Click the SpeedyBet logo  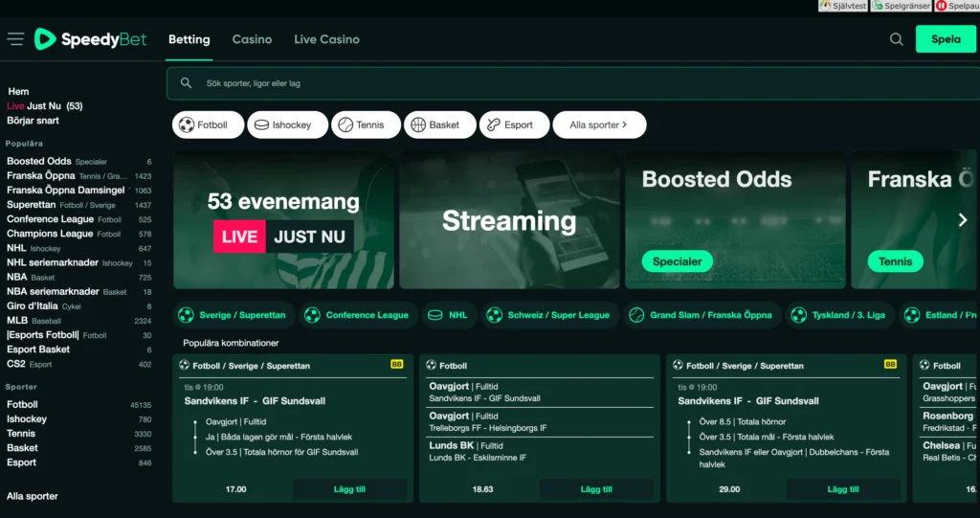pyautogui.click(x=91, y=39)
